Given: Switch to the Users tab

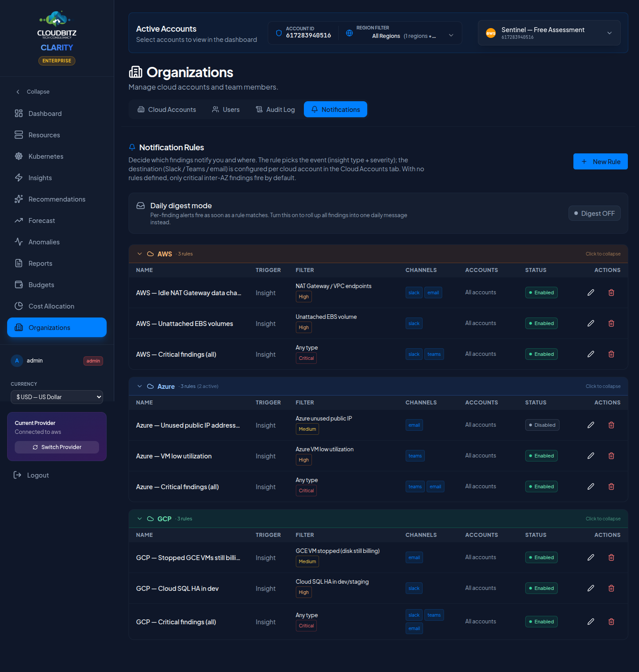Looking at the screenshot, I should (226, 110).
